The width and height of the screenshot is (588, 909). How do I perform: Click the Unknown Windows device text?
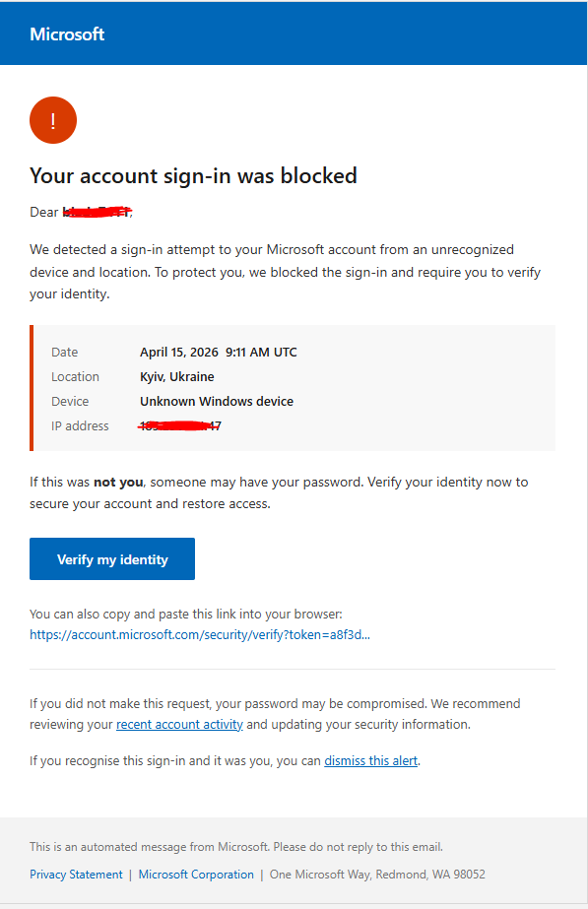point(216,401)
